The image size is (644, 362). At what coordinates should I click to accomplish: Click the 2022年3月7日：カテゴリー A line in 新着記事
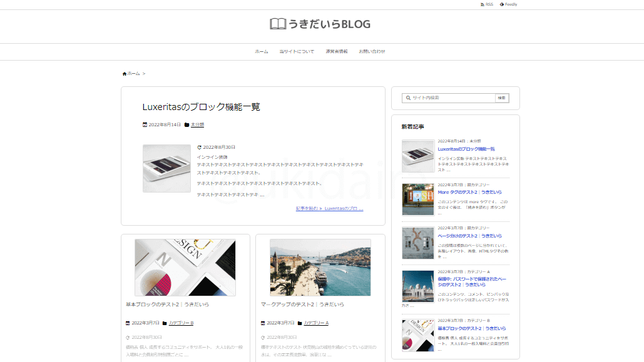tap(464, 272)
